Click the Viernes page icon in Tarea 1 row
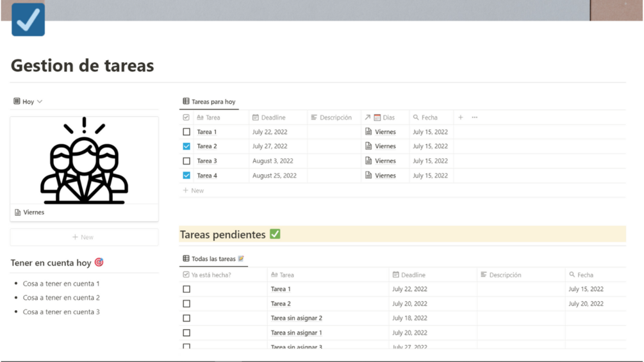Viewport: 644px width, 362px height. (x=368, y=132)
